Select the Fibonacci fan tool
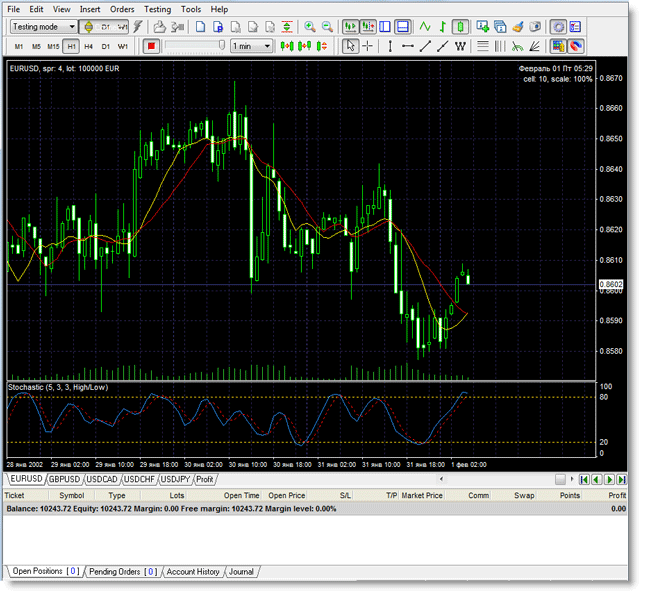Image resolution: width=650 pixels, height=595 pixels. coord(535,46)
